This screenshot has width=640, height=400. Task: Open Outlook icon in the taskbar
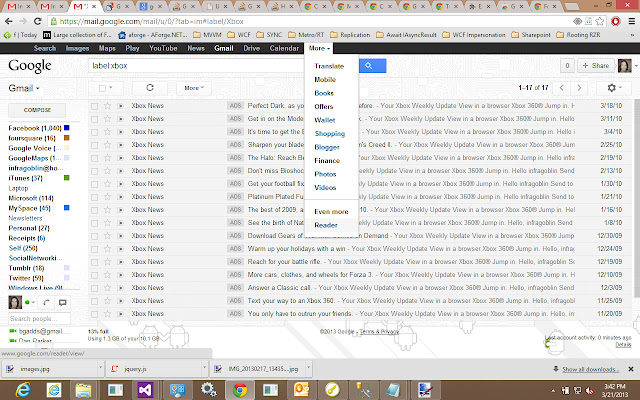pyautogui.click(x=301, y=390)
